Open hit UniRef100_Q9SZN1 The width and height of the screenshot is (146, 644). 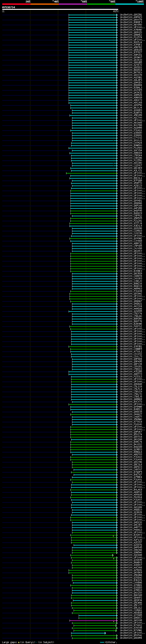tap(131, 15)
